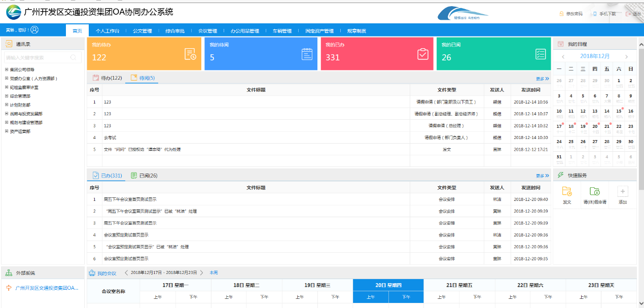Switch to the 首页 tab
Image resolution: width=644 pixels, height=308 pixels.
[77, 30]
